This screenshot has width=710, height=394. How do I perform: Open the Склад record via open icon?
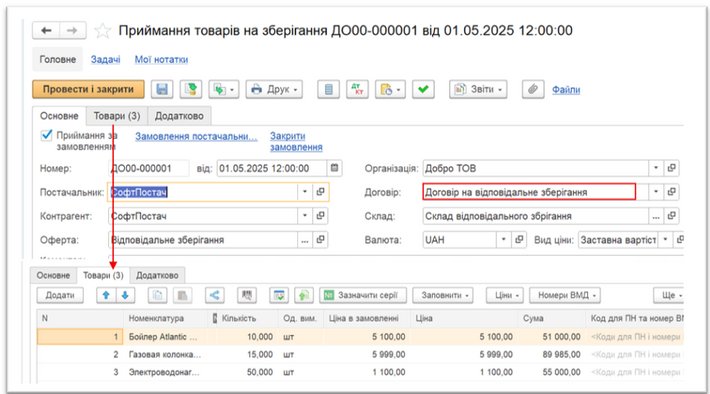[672, 216]
